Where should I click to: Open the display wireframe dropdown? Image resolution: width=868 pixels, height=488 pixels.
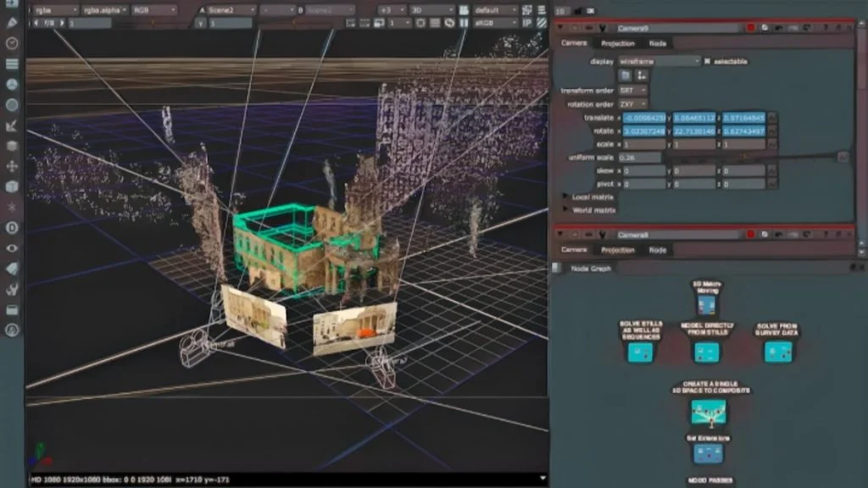pyautogui.click(x=659, y=61)
